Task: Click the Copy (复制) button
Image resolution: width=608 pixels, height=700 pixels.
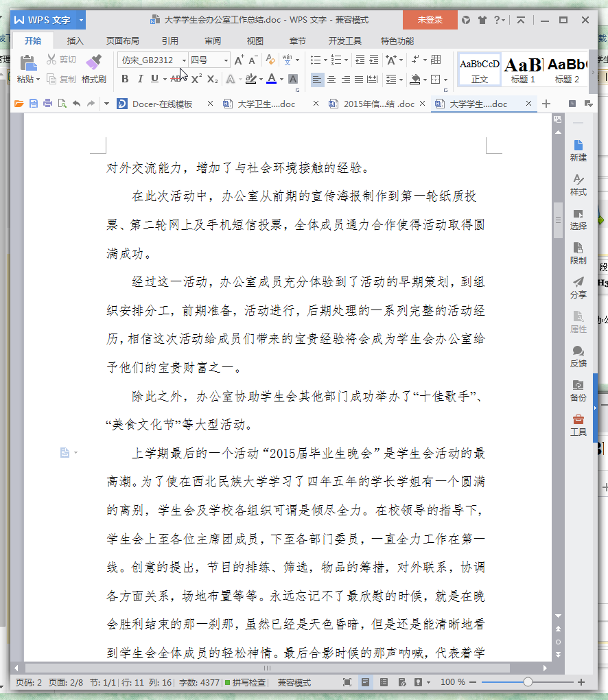Action: (x=61, y=79)
